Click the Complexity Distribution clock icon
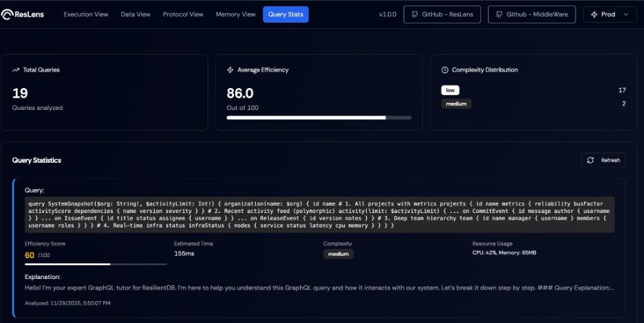The image size is (644, 323). pyautogui.click(x=445, y=70)
